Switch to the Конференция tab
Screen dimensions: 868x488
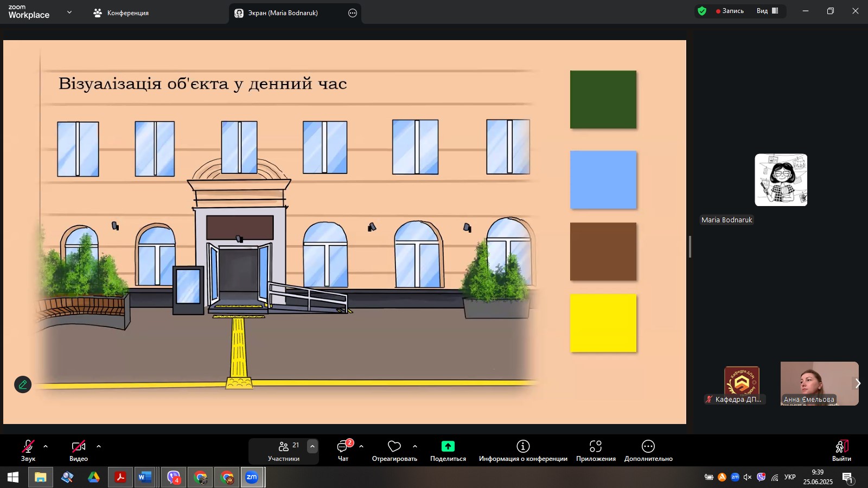tap(122, 13)
